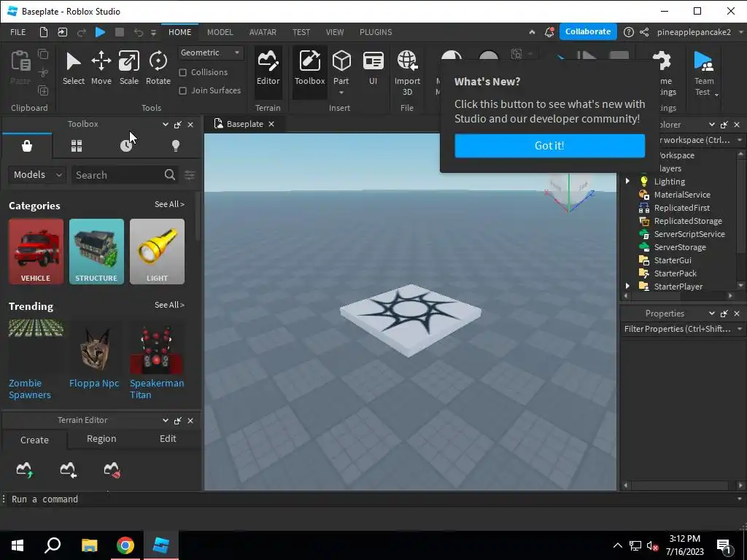Viewport: 747px width, 560px height.
Task: Toggle the Toolbox ribbon button
Action: click(309, 69)
